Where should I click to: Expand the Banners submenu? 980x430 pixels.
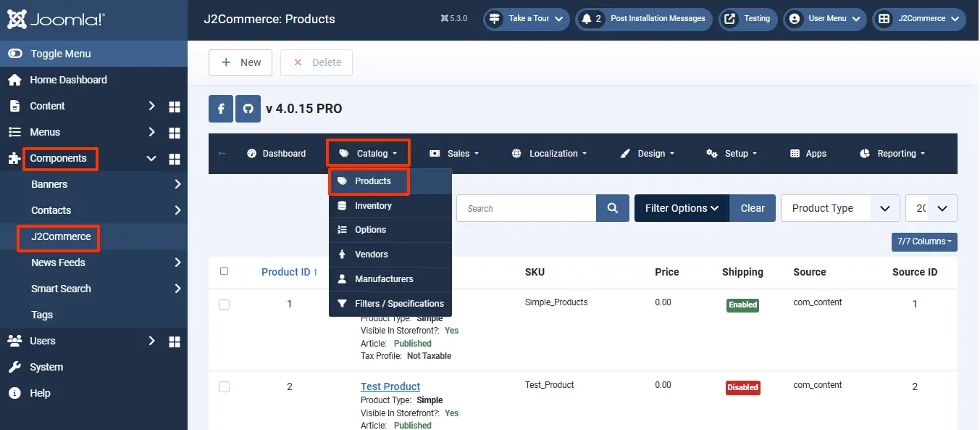(177, 184)
